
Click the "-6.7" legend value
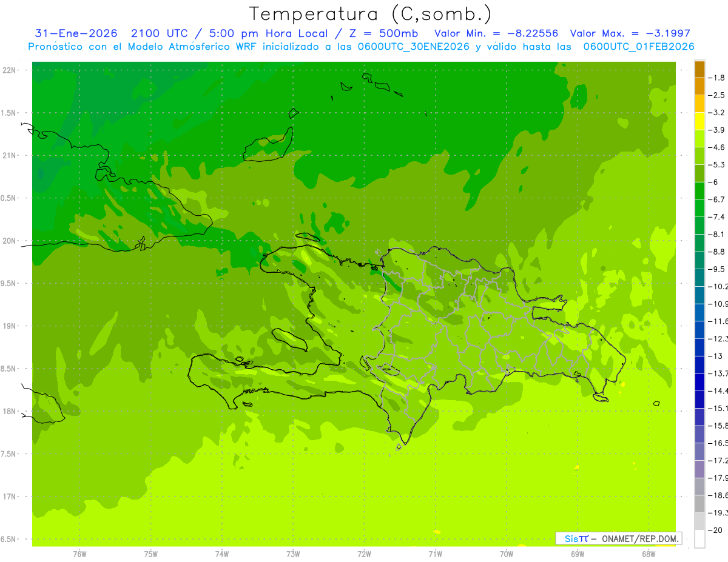click(x=716, y=199)
